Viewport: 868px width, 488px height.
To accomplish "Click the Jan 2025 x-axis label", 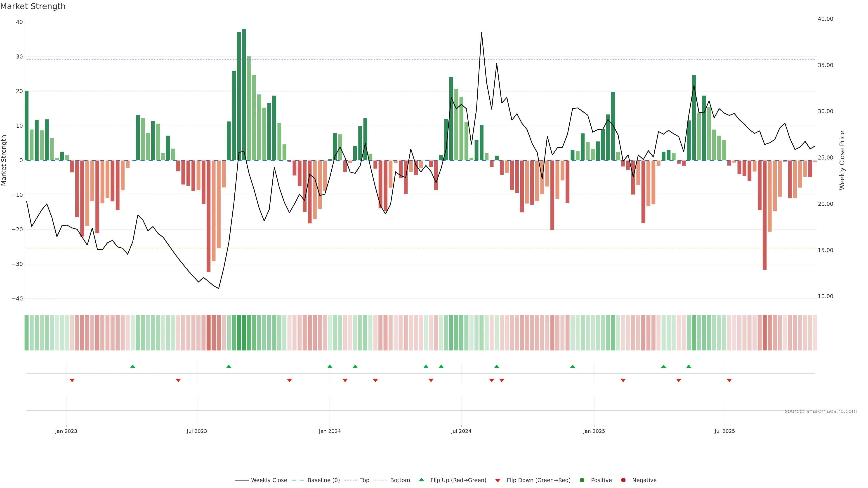I will point(594,431).
